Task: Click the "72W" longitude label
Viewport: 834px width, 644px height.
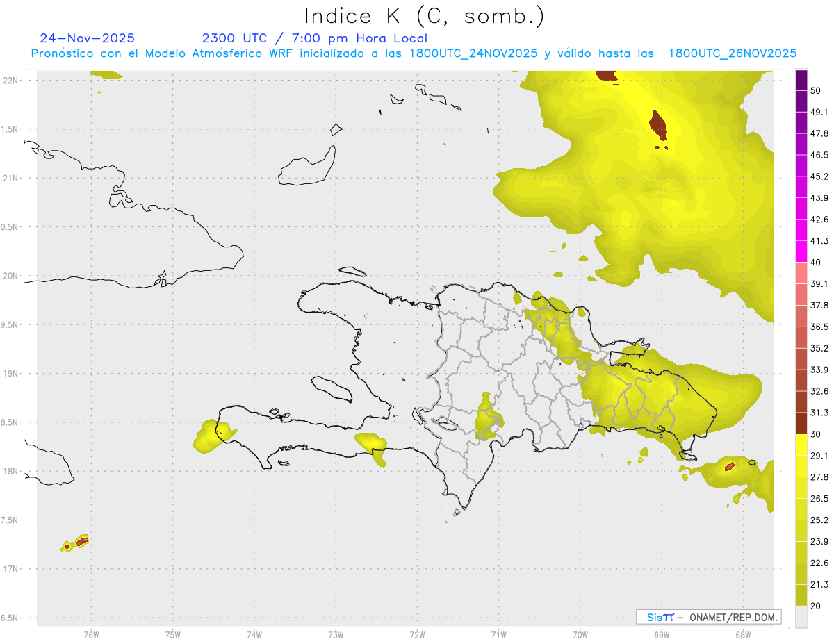Action: coord(417,635)
